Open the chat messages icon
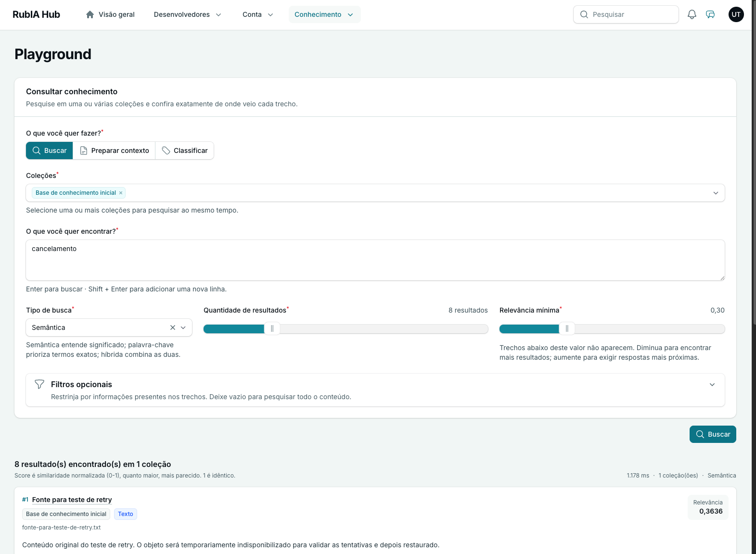The image size is (756, 554). [x=710, y=14]
